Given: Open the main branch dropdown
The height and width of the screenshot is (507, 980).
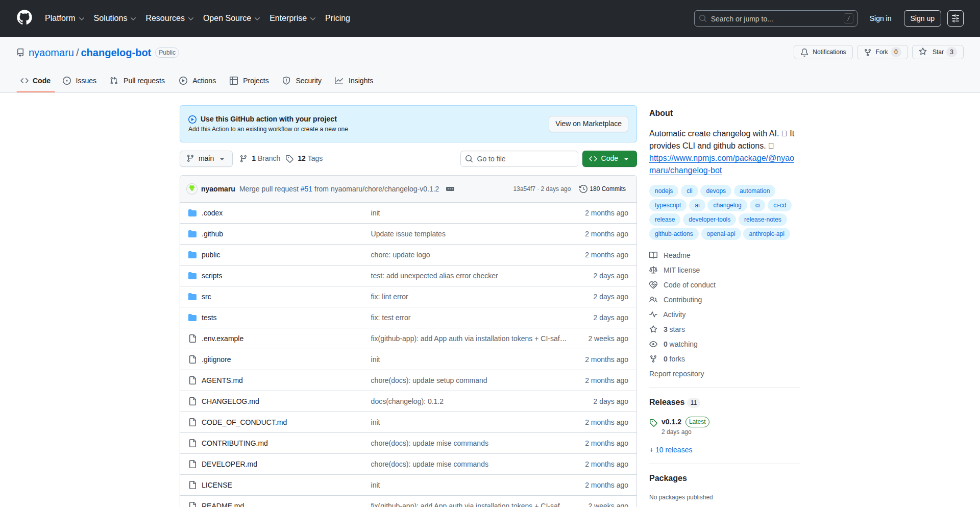Looking at the screenshot, I should 206,159.
